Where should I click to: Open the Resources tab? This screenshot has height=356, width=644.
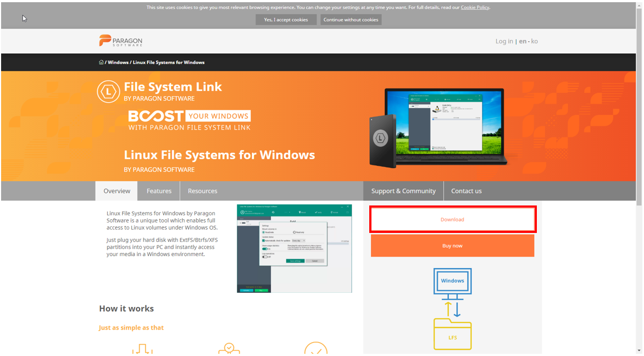[x=202, y=191]
